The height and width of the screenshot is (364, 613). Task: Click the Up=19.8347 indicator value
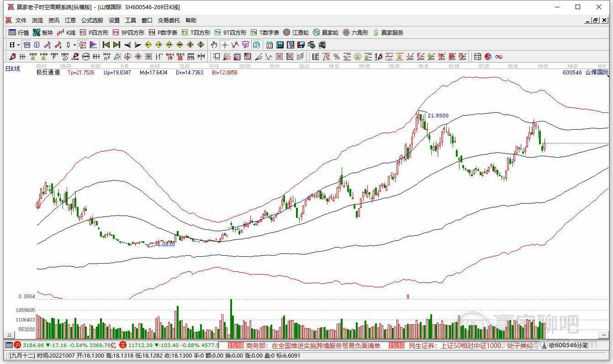point(117,72)
